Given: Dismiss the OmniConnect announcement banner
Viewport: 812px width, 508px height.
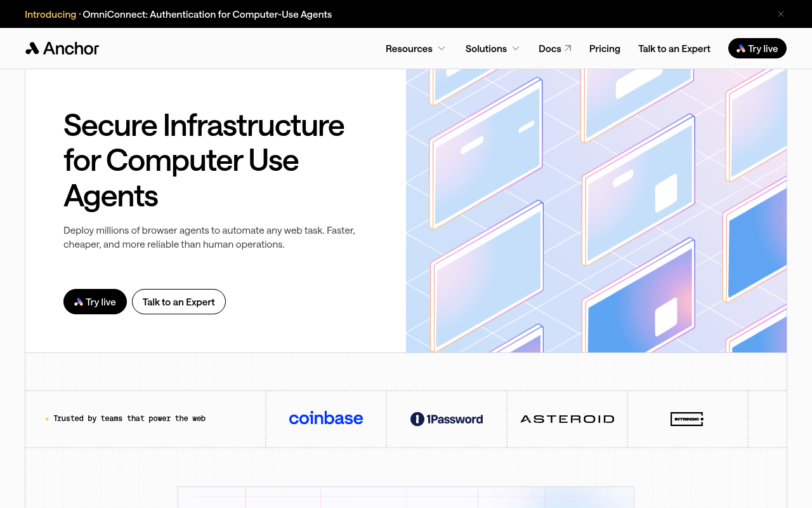Looking at the screenshot, I should click(x=781, y=14).
